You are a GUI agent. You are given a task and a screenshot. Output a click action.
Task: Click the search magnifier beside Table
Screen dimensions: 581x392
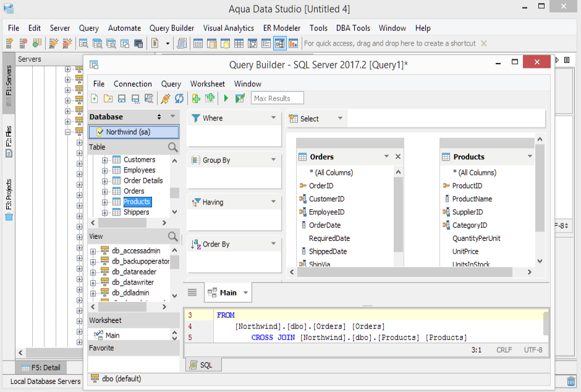pos(173,147)
